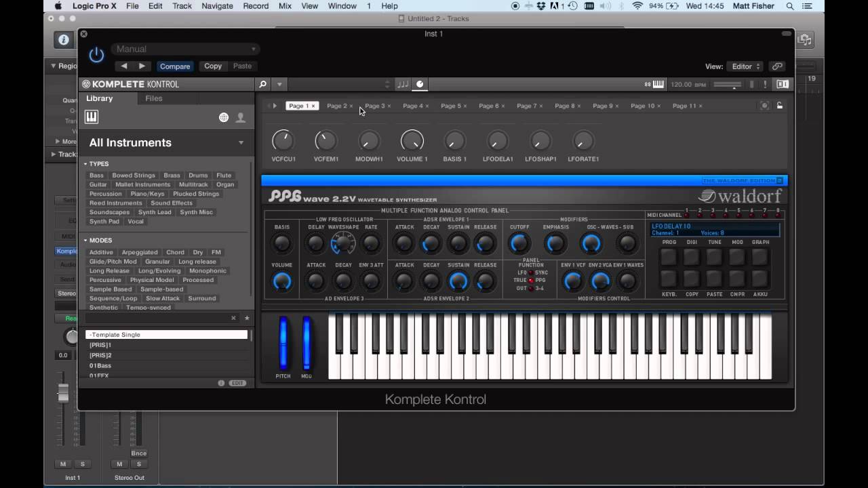Click the globe factory content icon
Image resolution: width=868 pixels, height=488 pixels.
click(224, 117)
